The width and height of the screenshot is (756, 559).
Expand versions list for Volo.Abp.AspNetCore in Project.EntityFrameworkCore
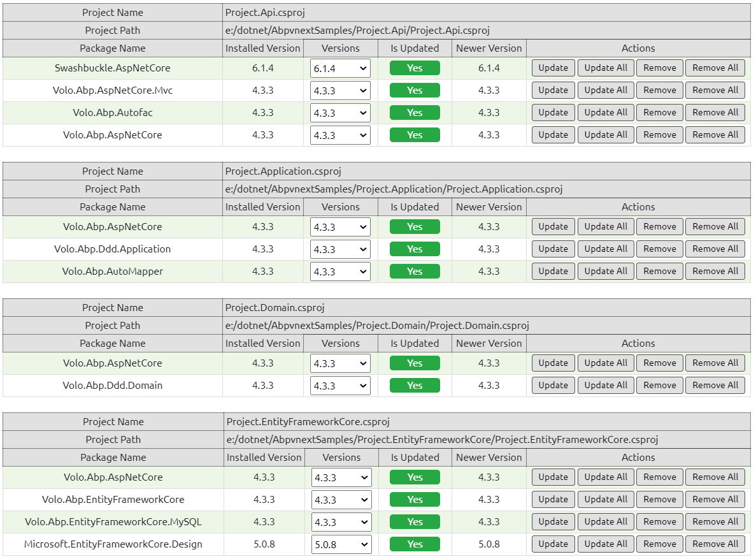(x=341, y=477)
